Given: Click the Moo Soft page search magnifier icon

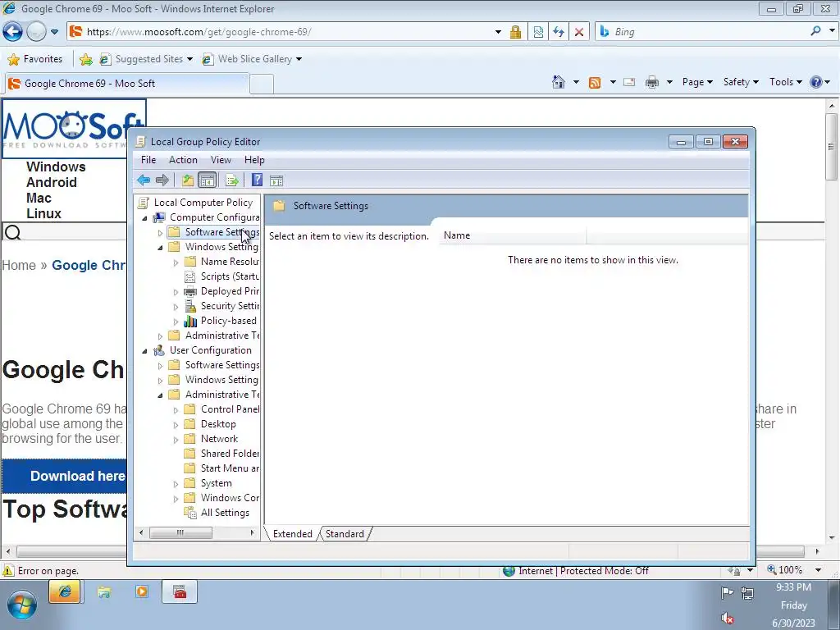Looking at the screenshot, I should click(13, 232).
